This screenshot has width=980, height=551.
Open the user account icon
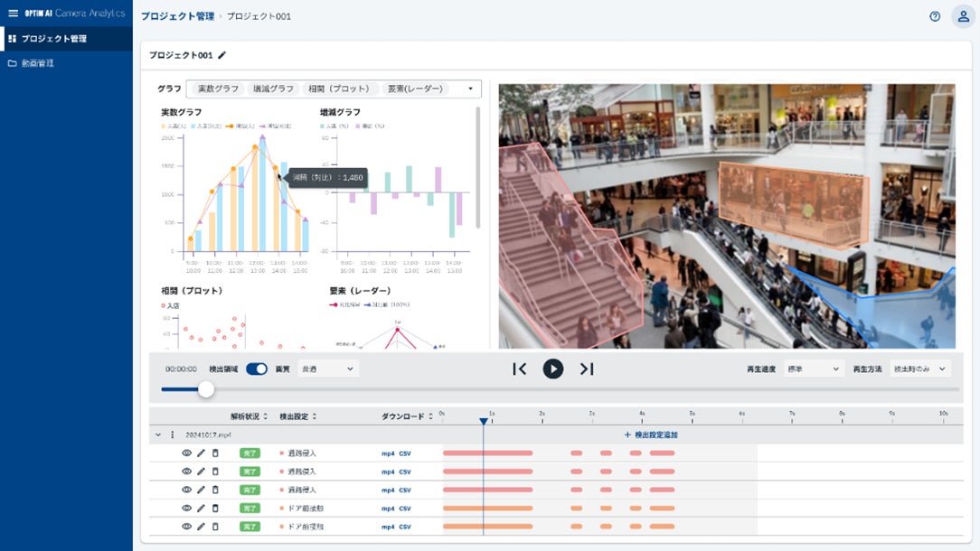coord(963,16)
